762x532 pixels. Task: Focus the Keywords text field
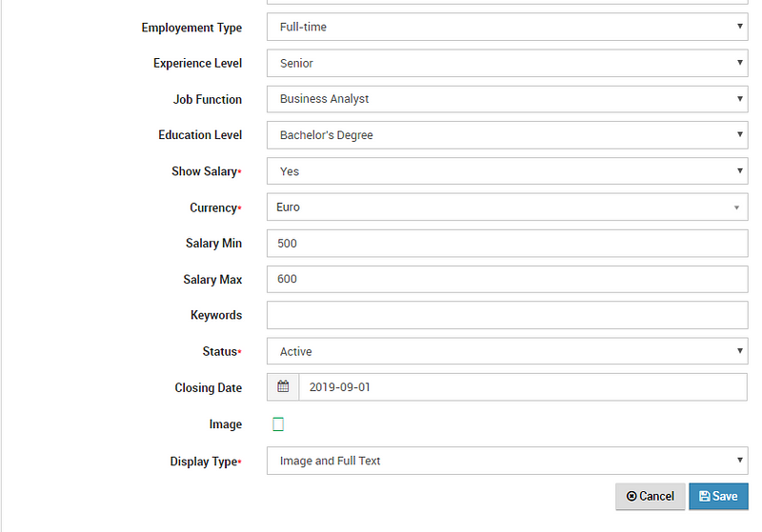pyautogui.click(x=508, y=315)
